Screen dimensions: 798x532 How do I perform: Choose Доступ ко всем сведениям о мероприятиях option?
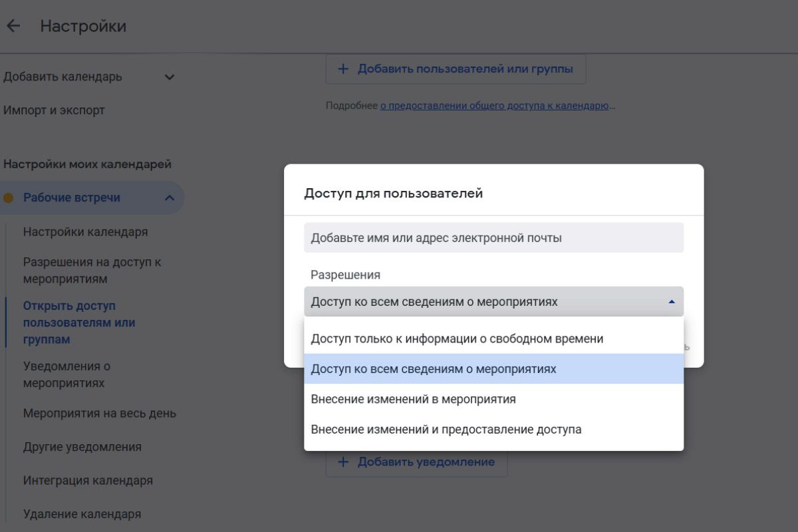[x=493, y=368]
